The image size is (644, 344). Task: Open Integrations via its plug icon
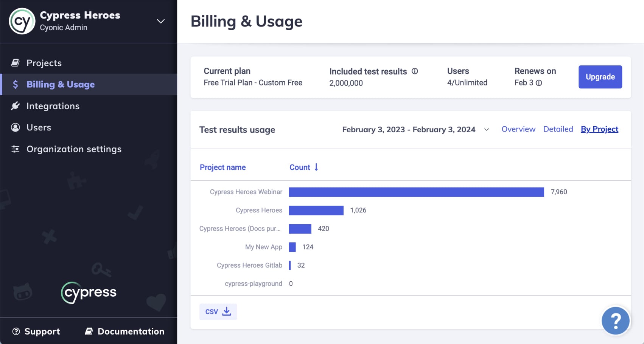click(15, 106)
